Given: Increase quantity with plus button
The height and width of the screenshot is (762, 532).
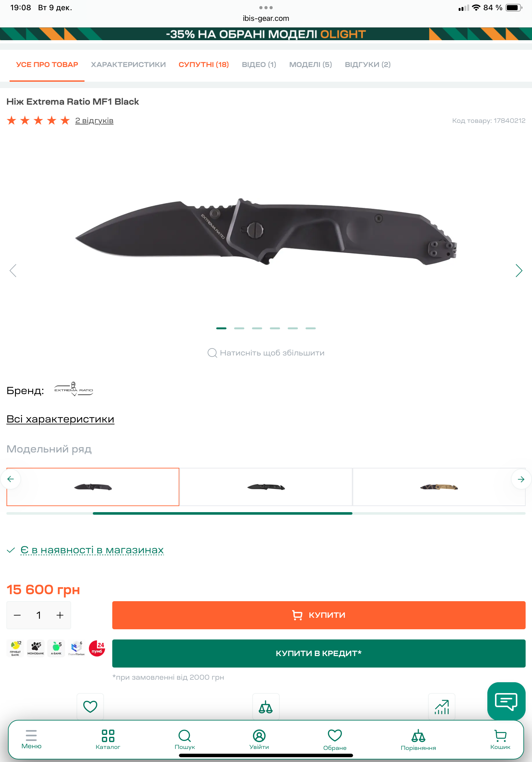Looking at the screenshot, I should [60, 615].
